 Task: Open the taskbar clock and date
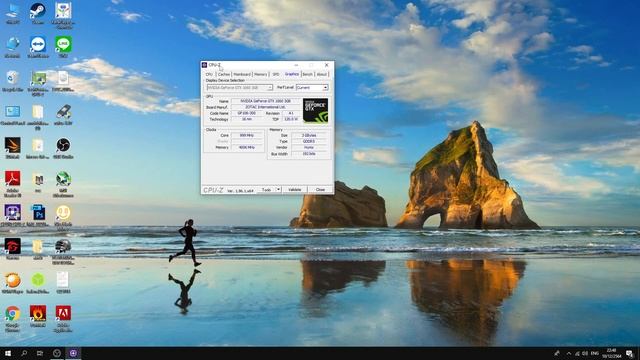tap(611, 353)
